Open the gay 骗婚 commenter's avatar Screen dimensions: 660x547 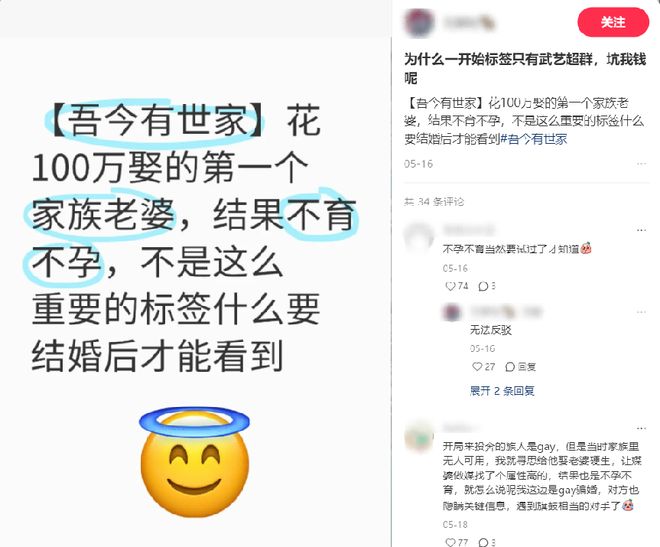tap(419, 436)
